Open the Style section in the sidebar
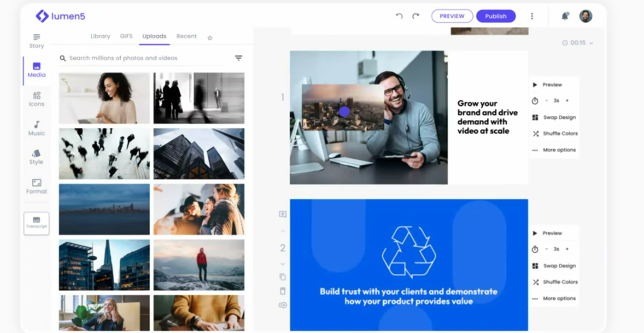644x333 pixels. pos(36,157)
